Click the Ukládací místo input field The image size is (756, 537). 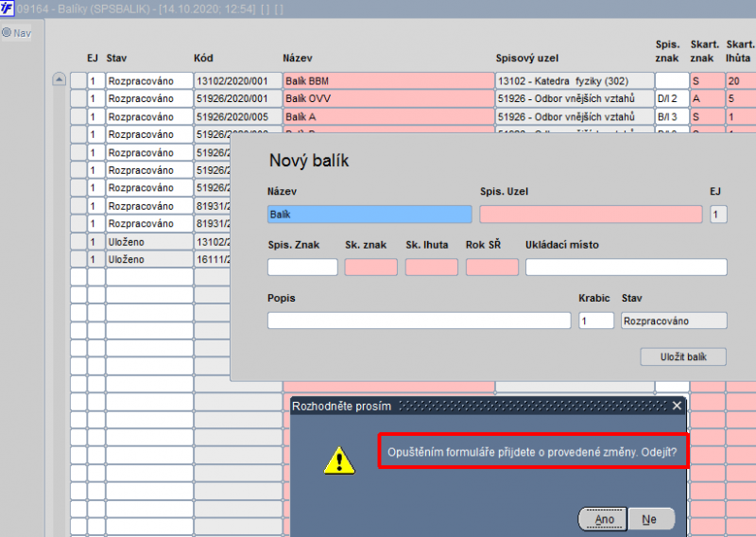coord(627,267)
